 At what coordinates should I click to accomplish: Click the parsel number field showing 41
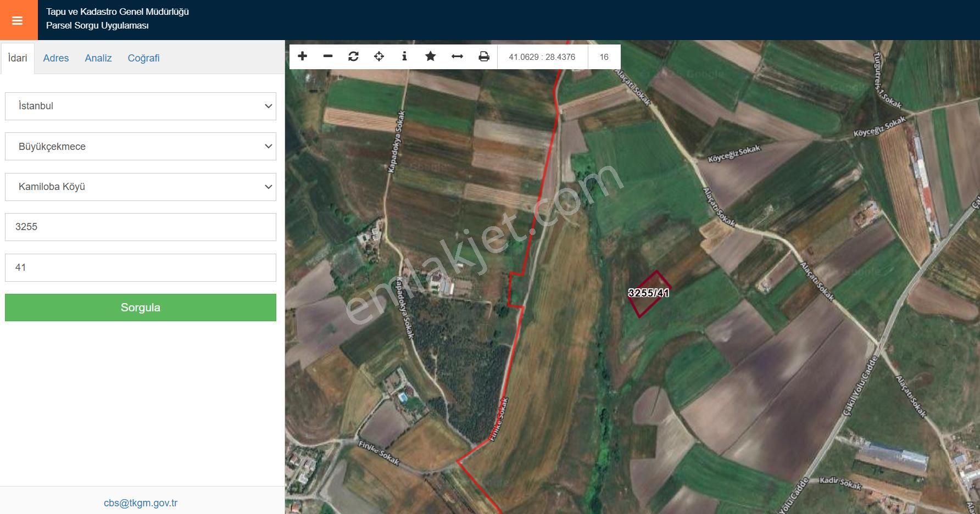140,267
